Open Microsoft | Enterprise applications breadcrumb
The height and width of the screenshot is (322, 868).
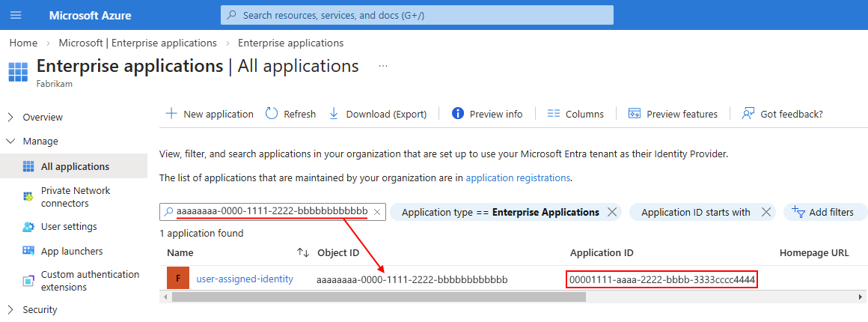tap(138, 43)
